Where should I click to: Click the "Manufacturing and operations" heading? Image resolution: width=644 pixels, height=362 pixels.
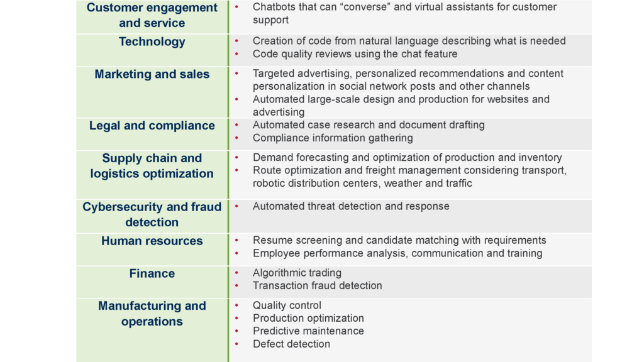coord(152,314)
